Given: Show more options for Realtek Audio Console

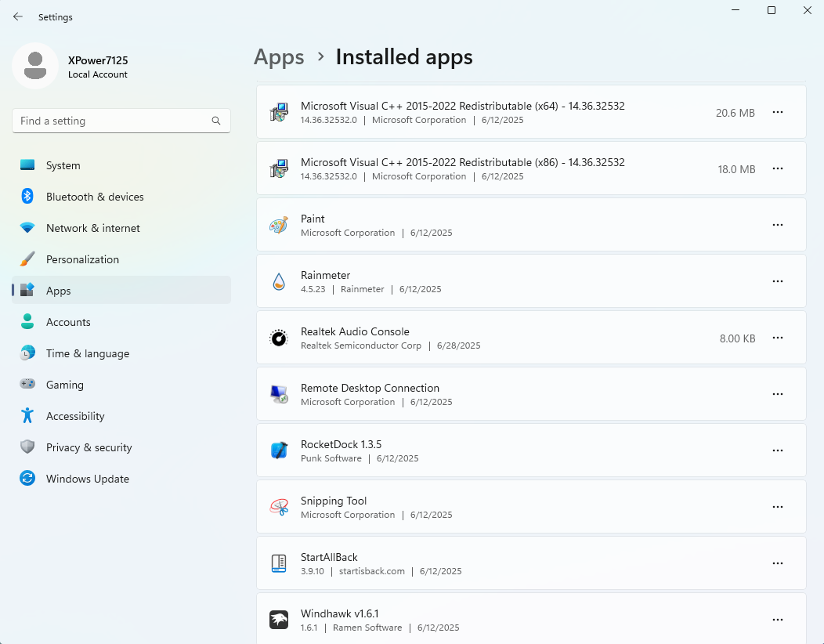Looking at the screenshot, I should (x=778, y=338).
